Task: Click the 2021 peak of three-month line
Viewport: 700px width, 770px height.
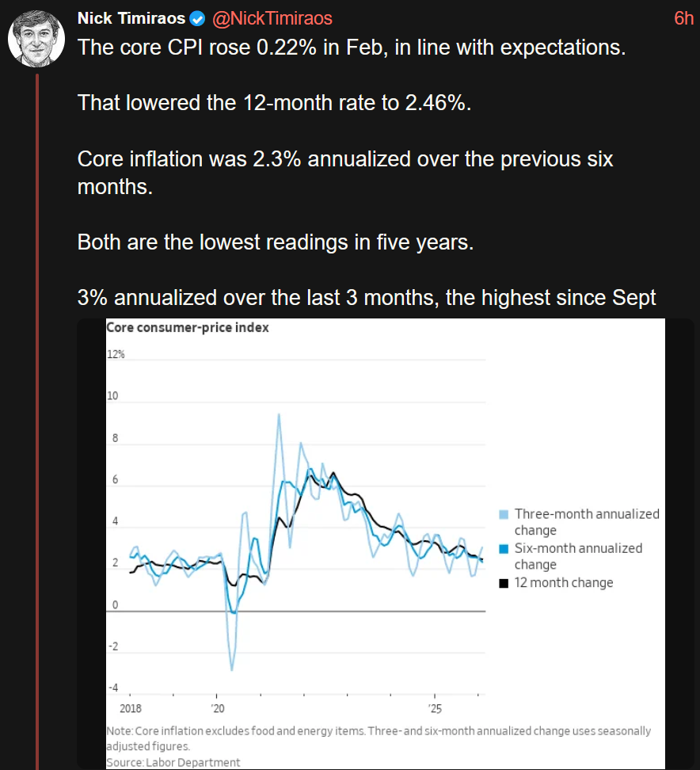Action: click(279, 414)
